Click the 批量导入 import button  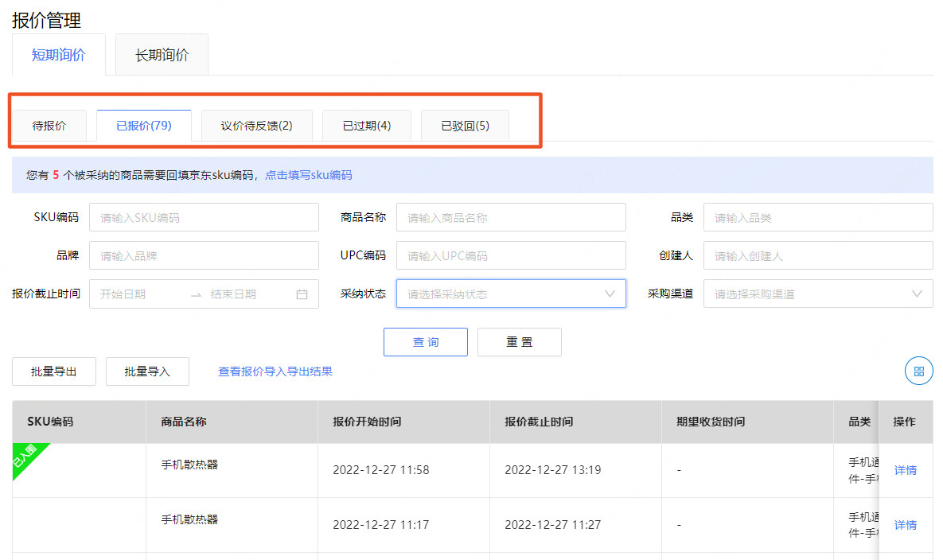pos(147,371)
